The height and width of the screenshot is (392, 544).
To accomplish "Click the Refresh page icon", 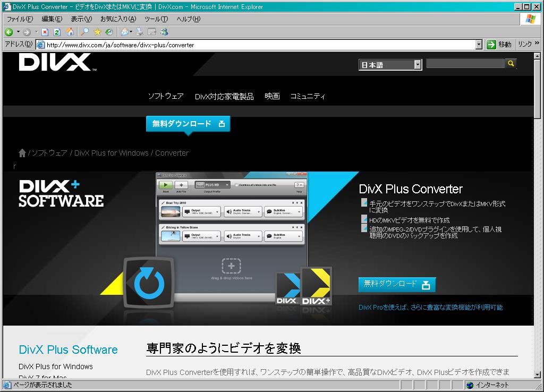I will 57,32.
